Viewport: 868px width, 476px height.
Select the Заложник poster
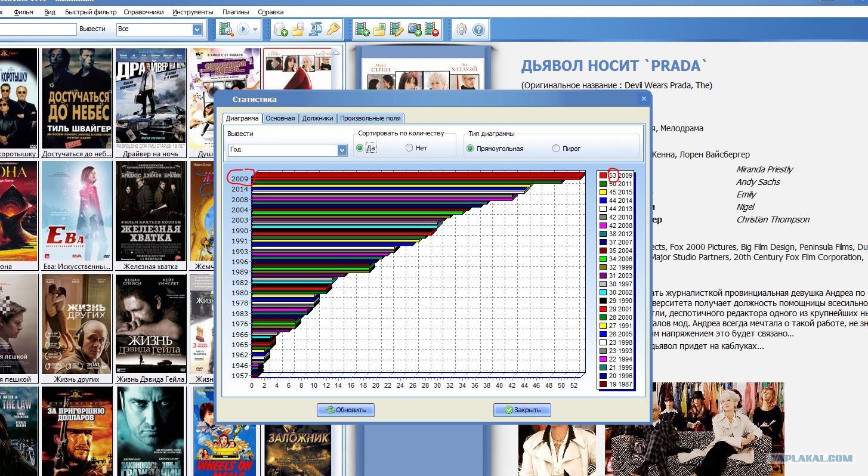(298, 449)
